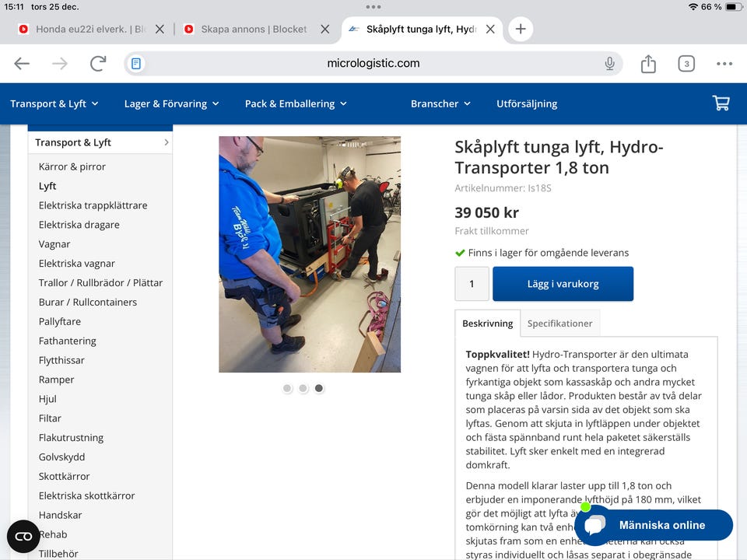Viewport: 747px width, 560px height.
Task: Open the Pallyftare category
Action: [60, 321]
